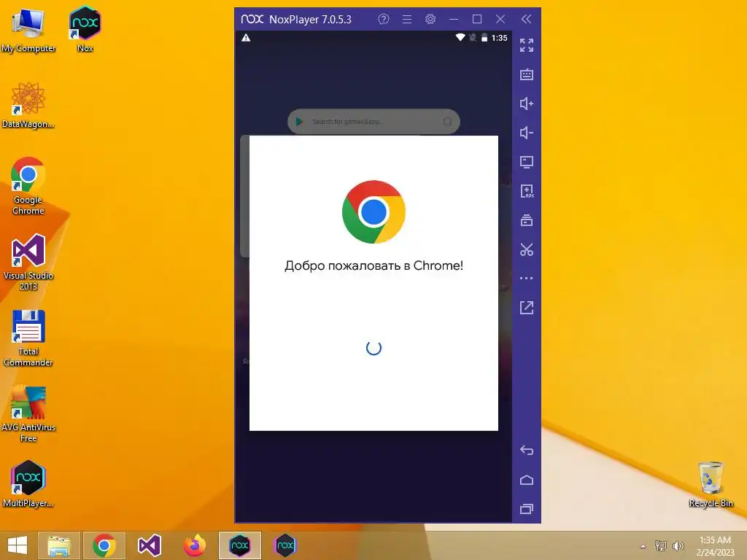Open File Explorer from the taskbar
Viewport: 747px width, 560px height.
coord(58,545)
